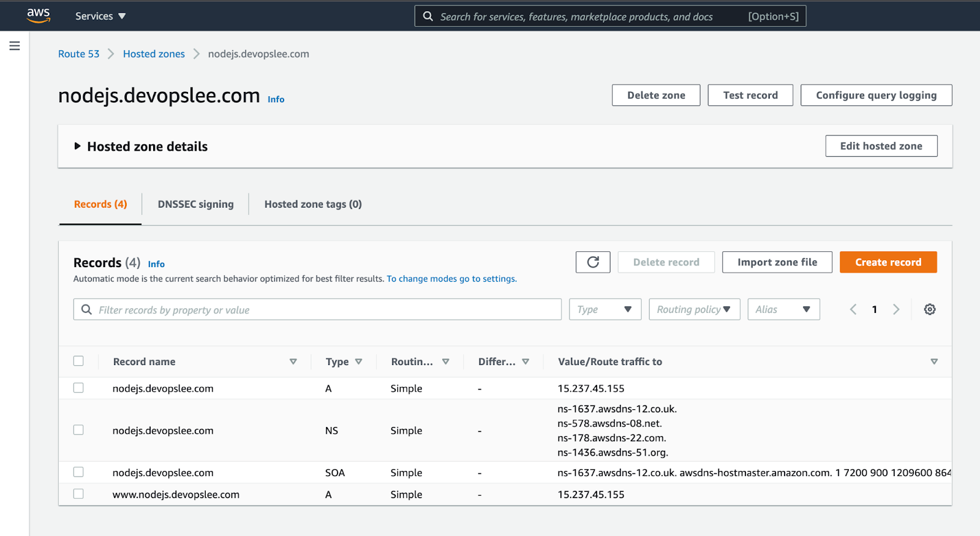Click page number 1 in pagination
Viewport: 980px width, 536px height.
(x=875, y=309)
